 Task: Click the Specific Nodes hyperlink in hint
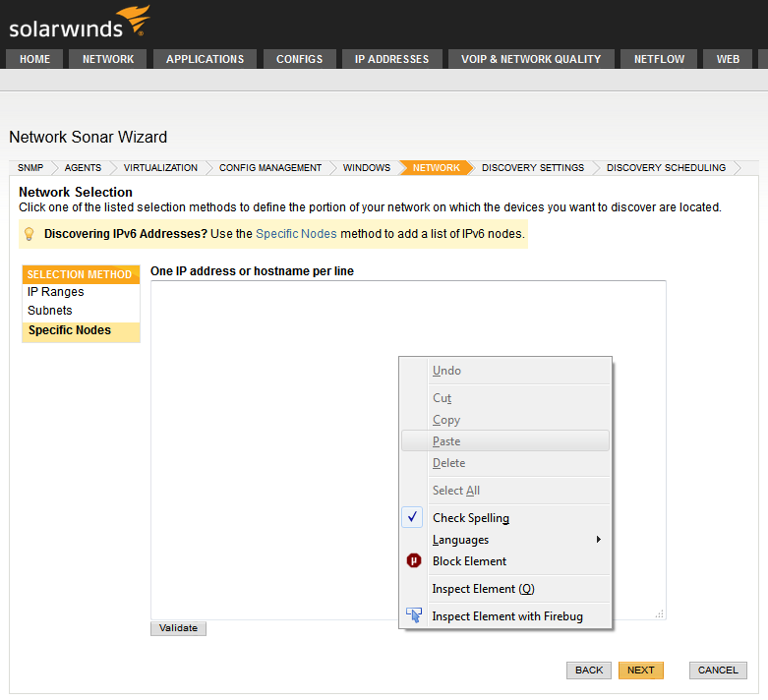296,234
